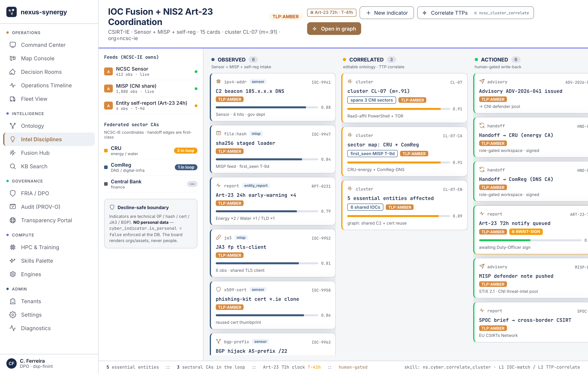This screenshot has width=588, height=373.
Task: Open the Settings gear icon
Action: [x=13, y=315]
